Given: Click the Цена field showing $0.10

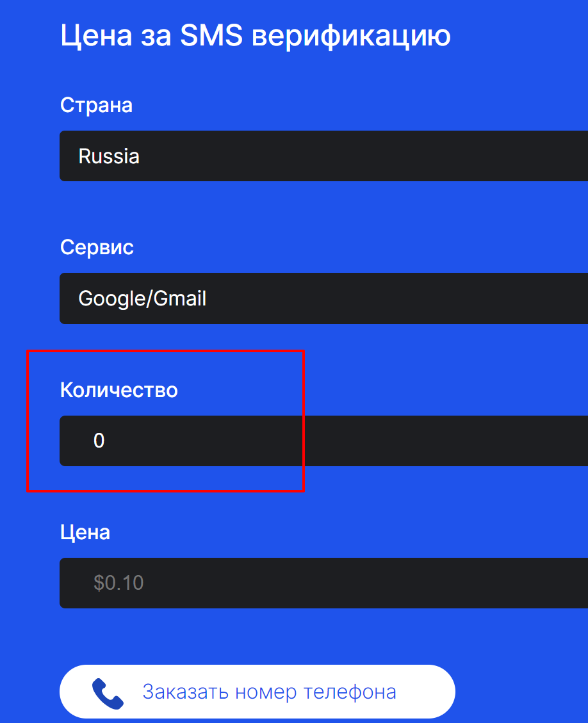Looking at the screenshot, I should tap(323, 583).
